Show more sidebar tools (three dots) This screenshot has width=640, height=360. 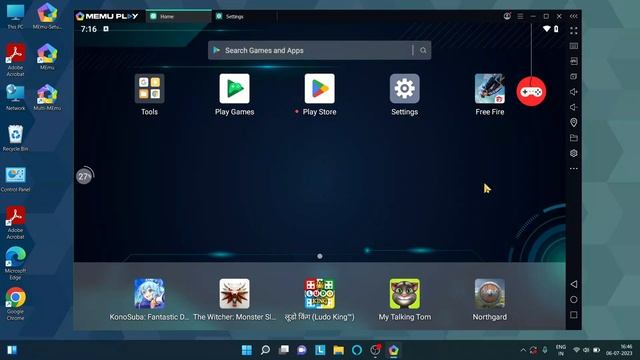pos(573,168)
